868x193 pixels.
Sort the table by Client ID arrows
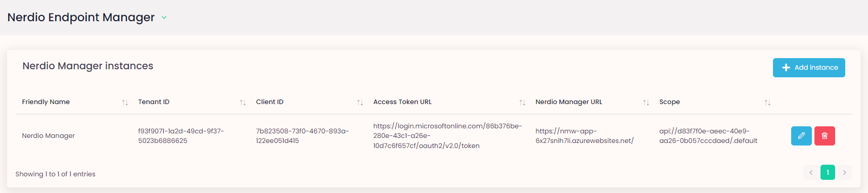tap(360, 103)
